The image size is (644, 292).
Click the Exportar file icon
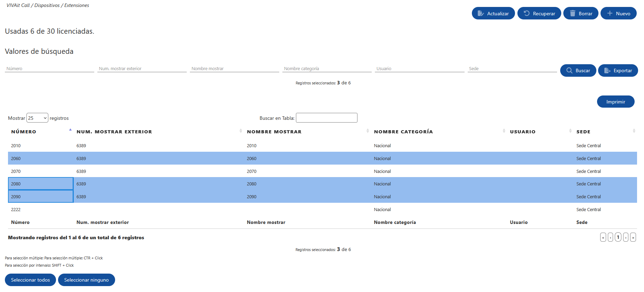click(x=607, y=70)
